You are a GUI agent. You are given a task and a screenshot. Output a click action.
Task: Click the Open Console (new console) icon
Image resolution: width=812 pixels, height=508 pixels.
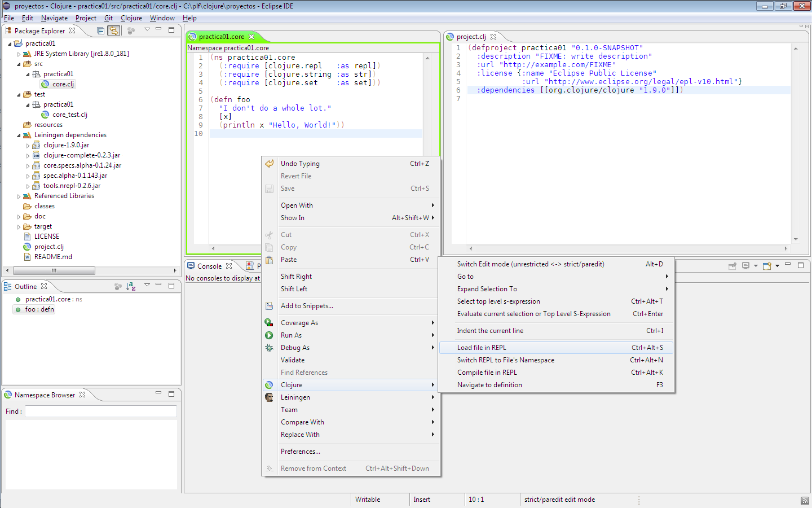pos(767,266)
